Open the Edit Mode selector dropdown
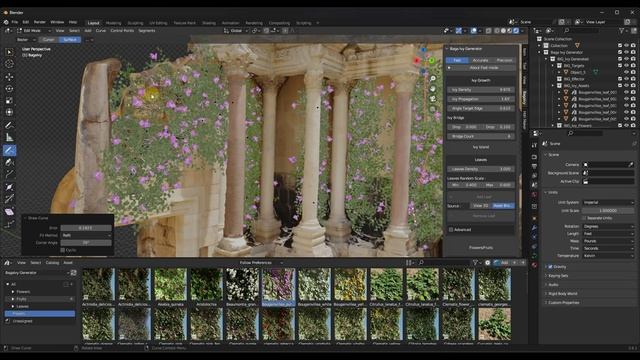 coord(34,31)
